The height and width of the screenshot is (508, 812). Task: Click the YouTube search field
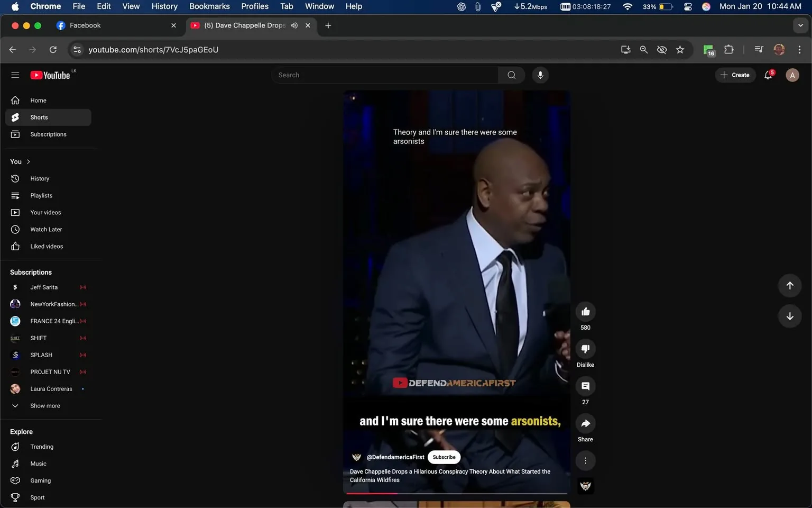pos(385,75)
